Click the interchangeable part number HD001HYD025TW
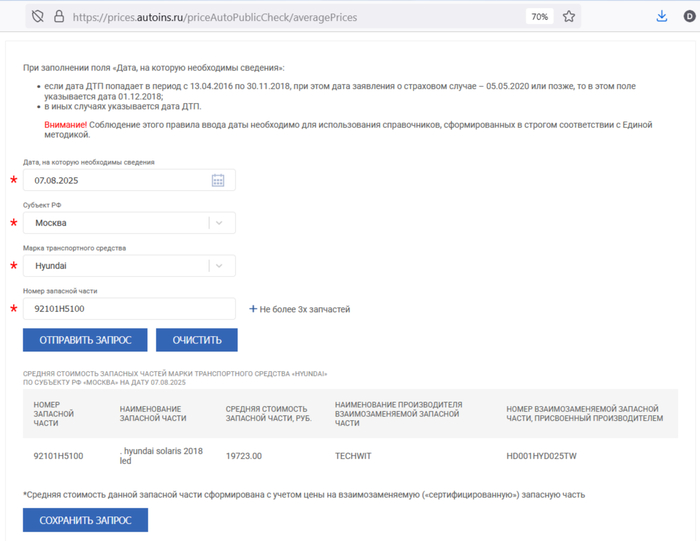The width and height of the screenshot is (700, 541). click(x=541, y=456)
